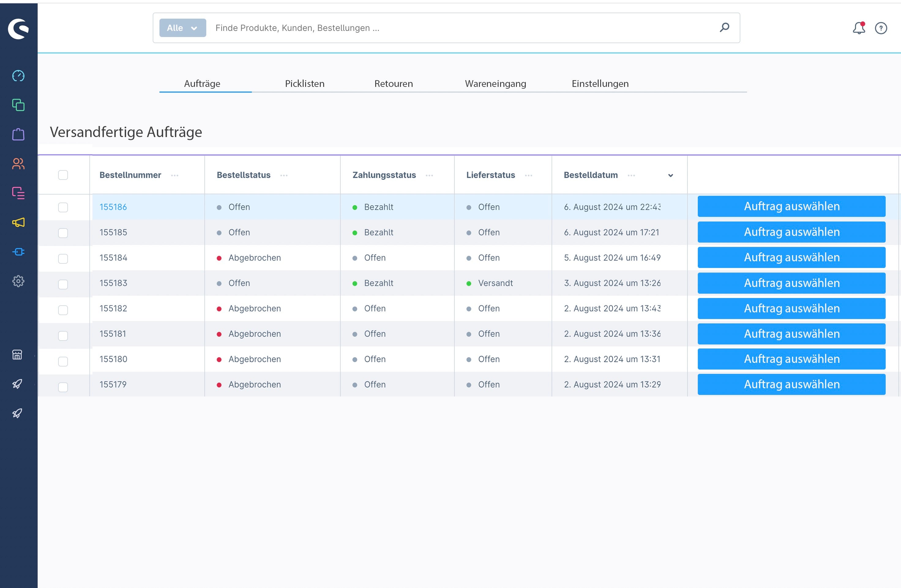Switch to the Retouren tab
901x588 pixels.
[394, 84]
